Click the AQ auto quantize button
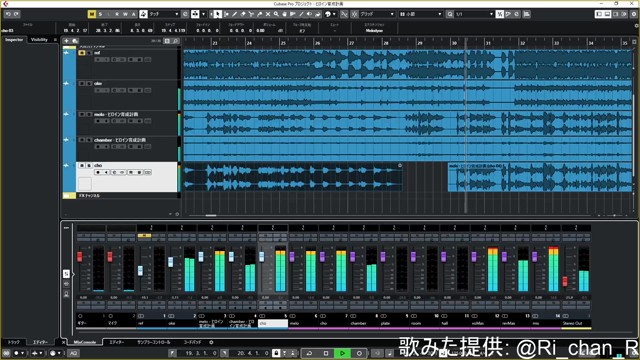The height and width of the screenshot is (360, 640). [x=73, y=353]
